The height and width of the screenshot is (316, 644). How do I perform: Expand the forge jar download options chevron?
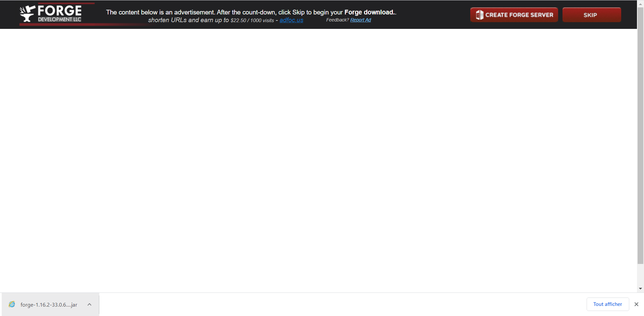pos(90,305)
